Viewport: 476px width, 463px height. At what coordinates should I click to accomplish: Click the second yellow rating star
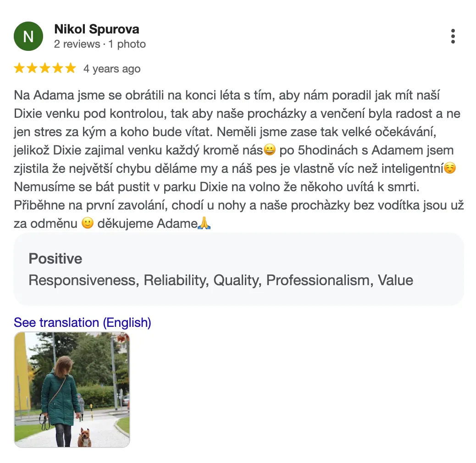32,69
